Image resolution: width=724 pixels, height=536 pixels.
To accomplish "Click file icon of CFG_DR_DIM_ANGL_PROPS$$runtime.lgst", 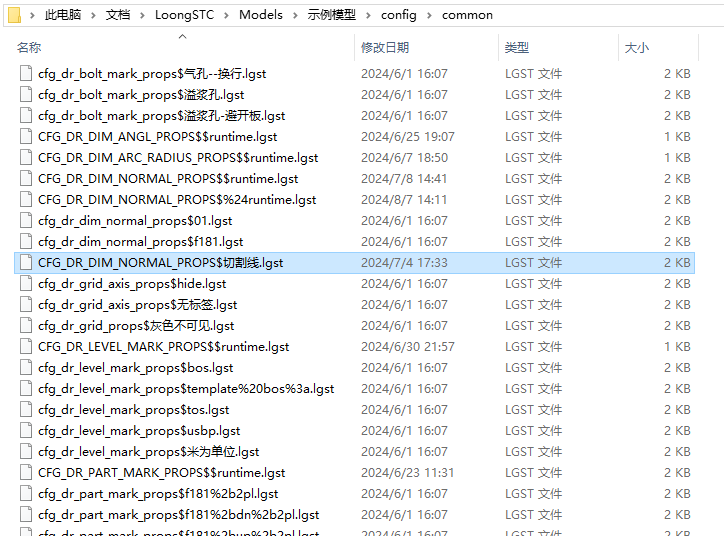I will pos(26,137).
